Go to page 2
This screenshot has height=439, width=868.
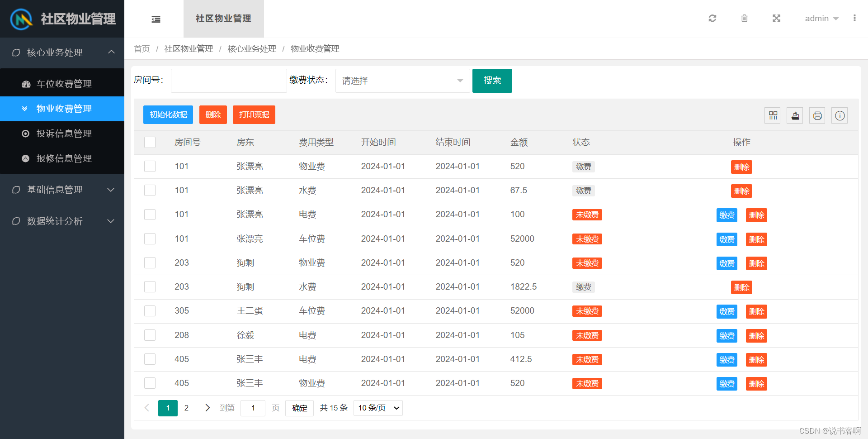tap(186, 408)
